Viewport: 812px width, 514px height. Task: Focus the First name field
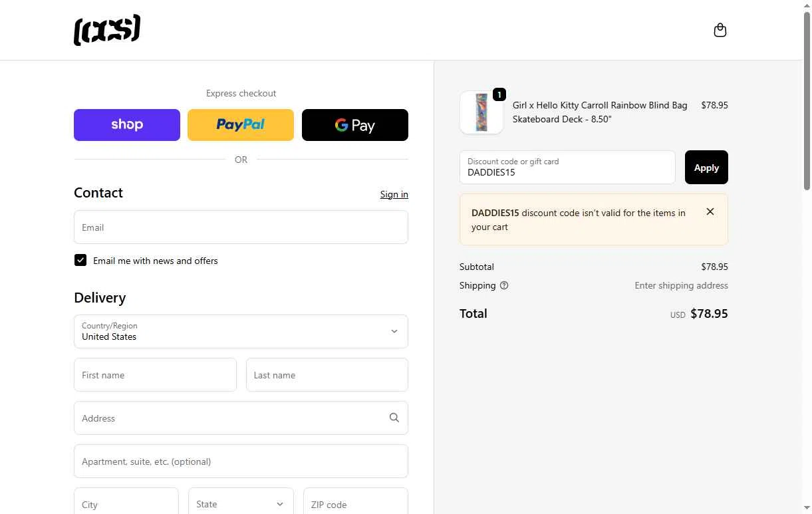pos(155,375)
